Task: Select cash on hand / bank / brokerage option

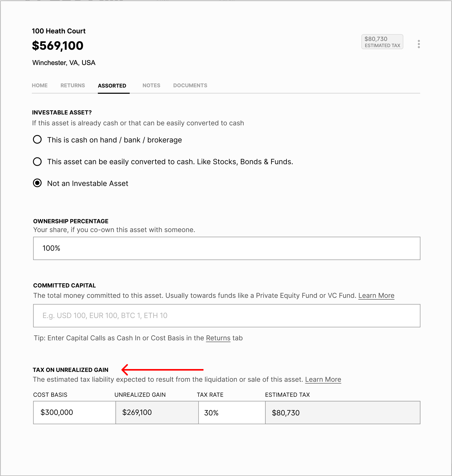Action: pyautogui.click(x=37, y=139)
